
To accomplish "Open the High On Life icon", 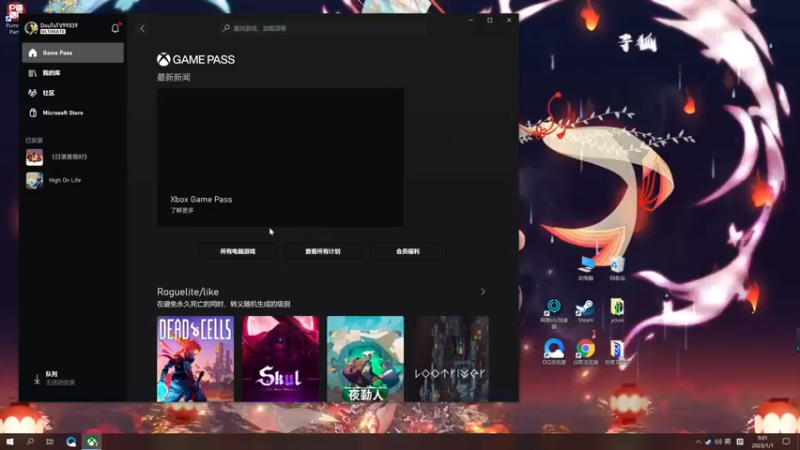I will tap(35, 180).
